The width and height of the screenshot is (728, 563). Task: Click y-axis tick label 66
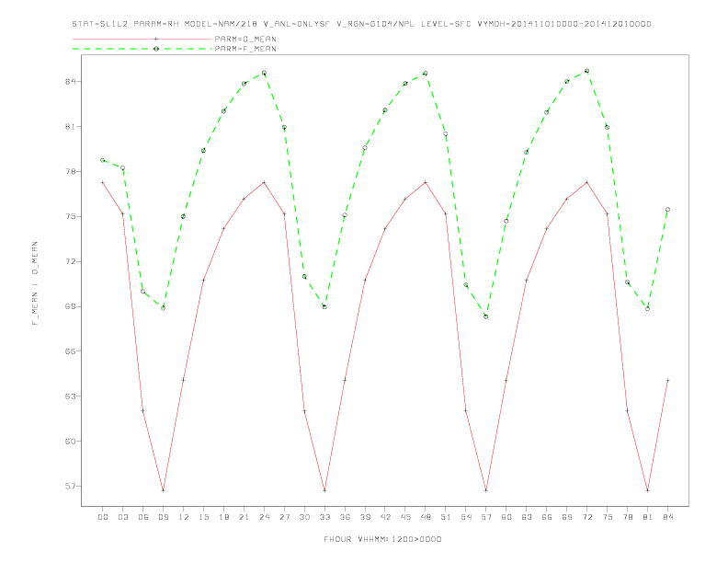point(71,351)
